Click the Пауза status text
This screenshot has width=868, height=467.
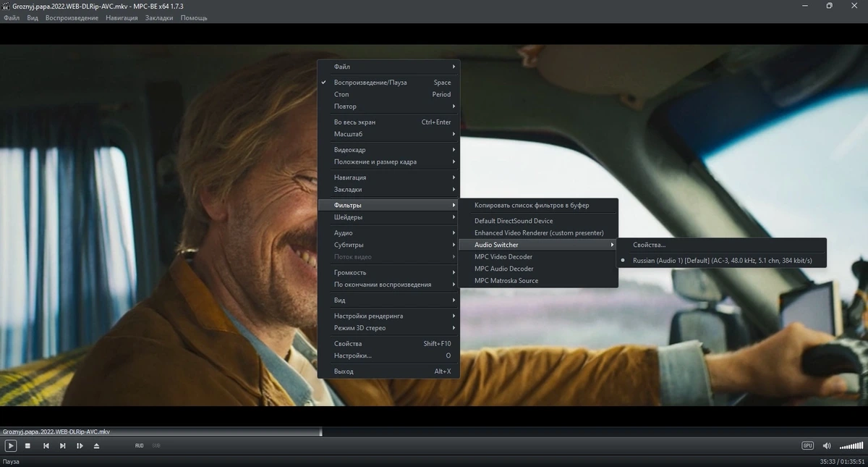(x=11, y=461)
